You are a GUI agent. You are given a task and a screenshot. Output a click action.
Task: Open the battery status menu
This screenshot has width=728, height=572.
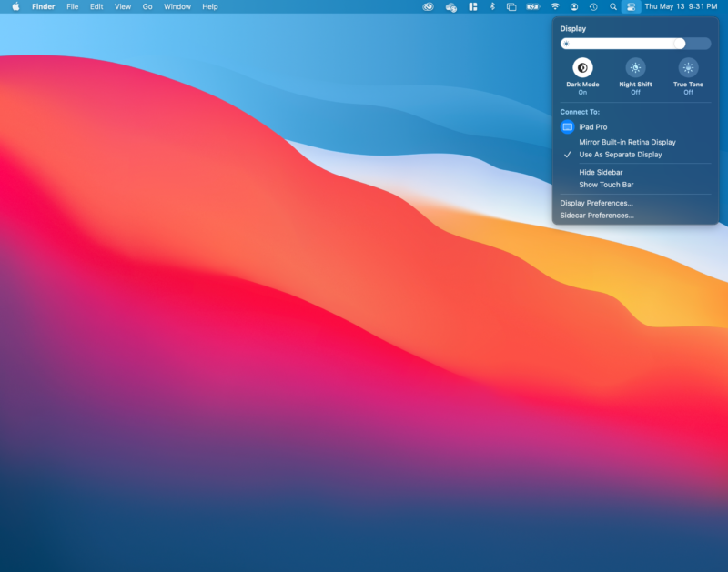click(532, 6)
